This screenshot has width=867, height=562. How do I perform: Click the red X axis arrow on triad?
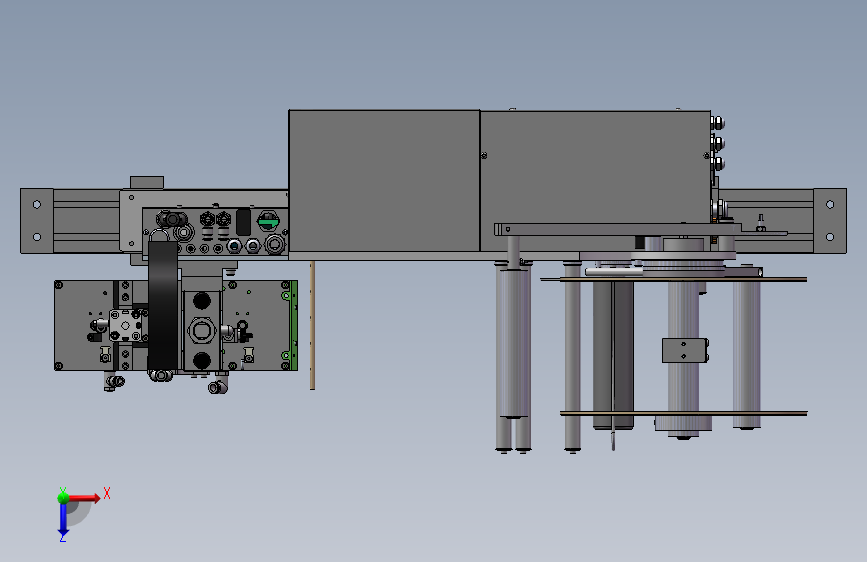pyautogui.click(x=84, y=498)
